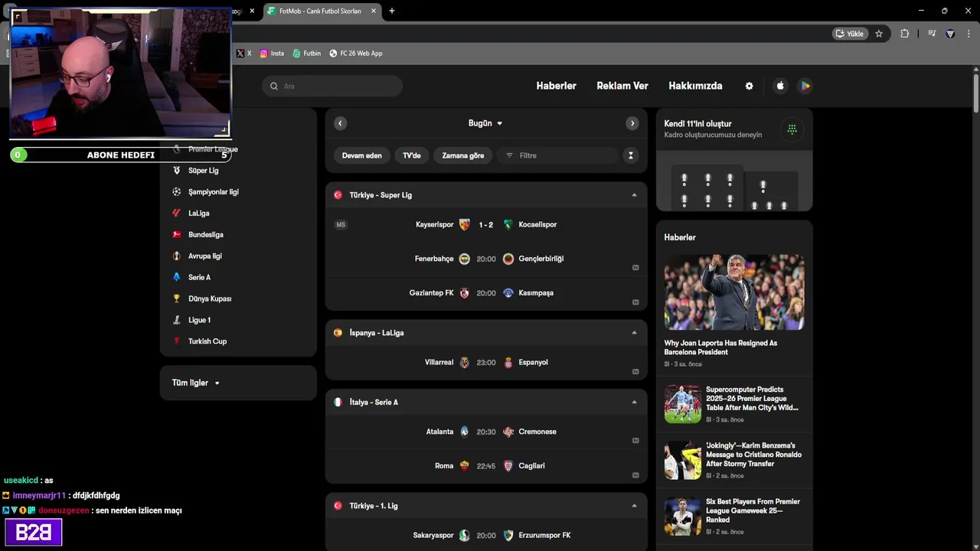Go to previous day arrow
Screen dimensions: 980x551
340,123
